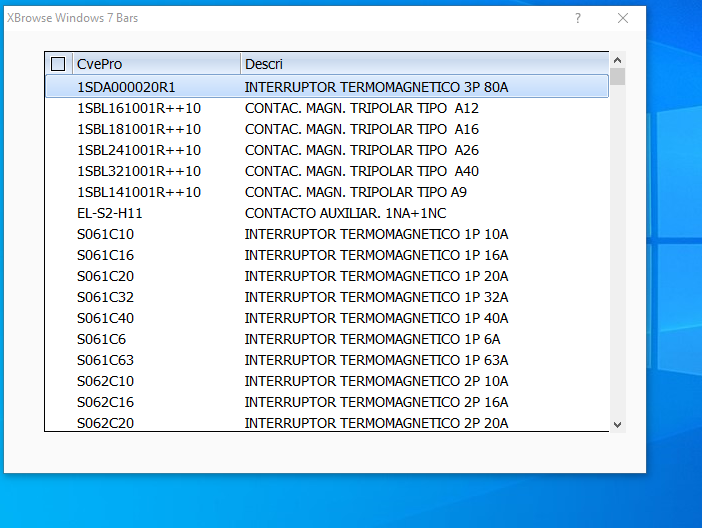
Task: Select row EL-S2-H11
Action: click(327, 213)
